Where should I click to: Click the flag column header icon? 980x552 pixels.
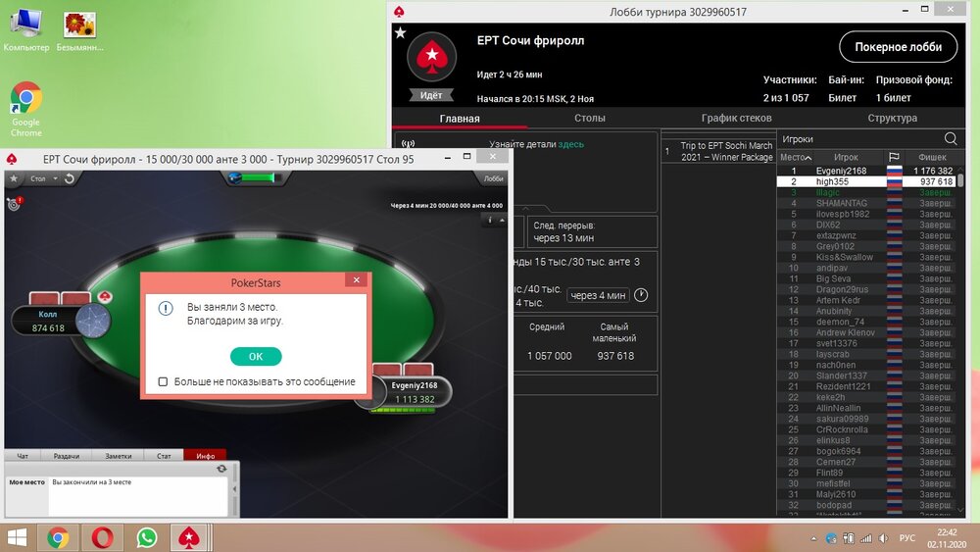click(x=894, y=157)
